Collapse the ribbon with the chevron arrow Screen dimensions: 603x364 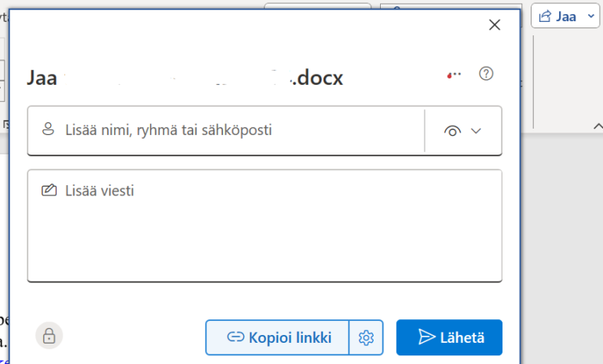(597, 126)
